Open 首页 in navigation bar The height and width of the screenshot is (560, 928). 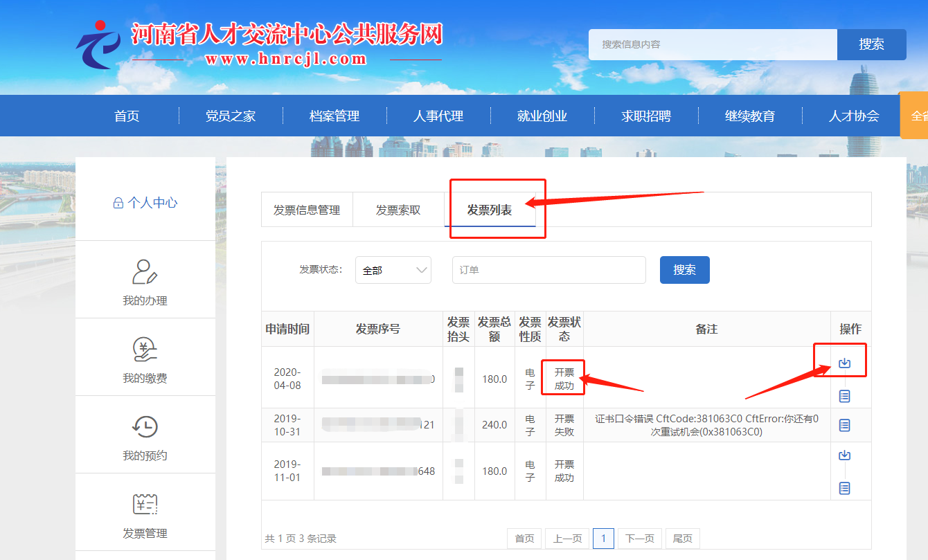click(127, 116)
